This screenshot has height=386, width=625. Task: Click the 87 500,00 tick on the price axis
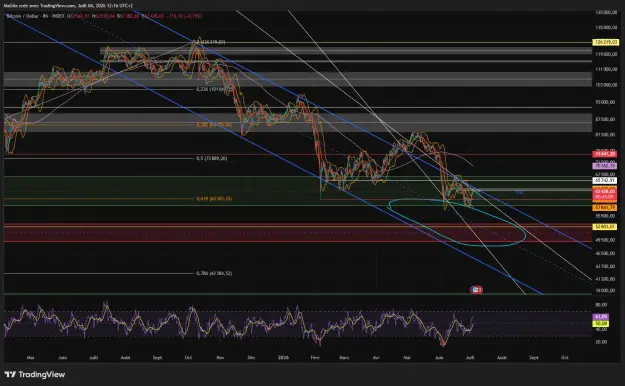pos(606,119)
